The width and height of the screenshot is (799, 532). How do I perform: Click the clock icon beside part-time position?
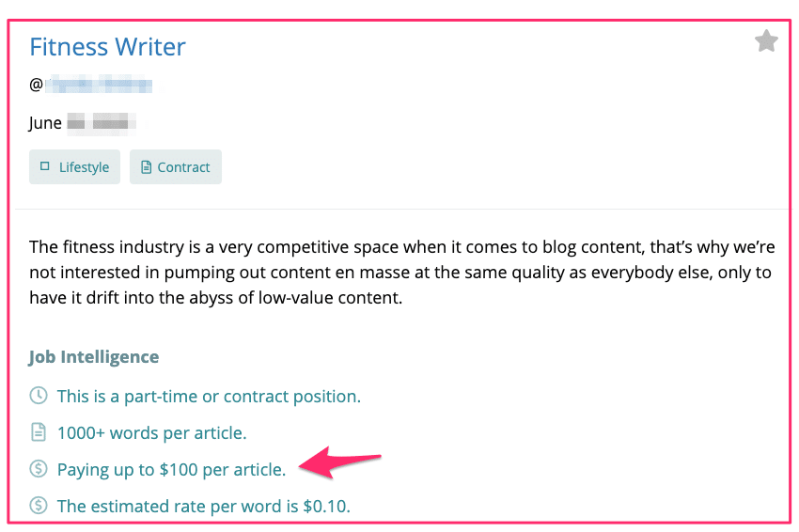coord(39,396)
